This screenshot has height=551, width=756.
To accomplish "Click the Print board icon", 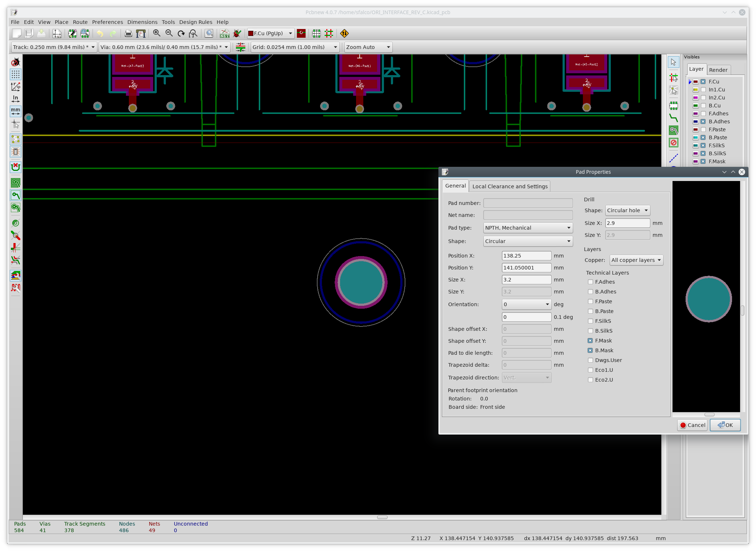I will [128, 33].
